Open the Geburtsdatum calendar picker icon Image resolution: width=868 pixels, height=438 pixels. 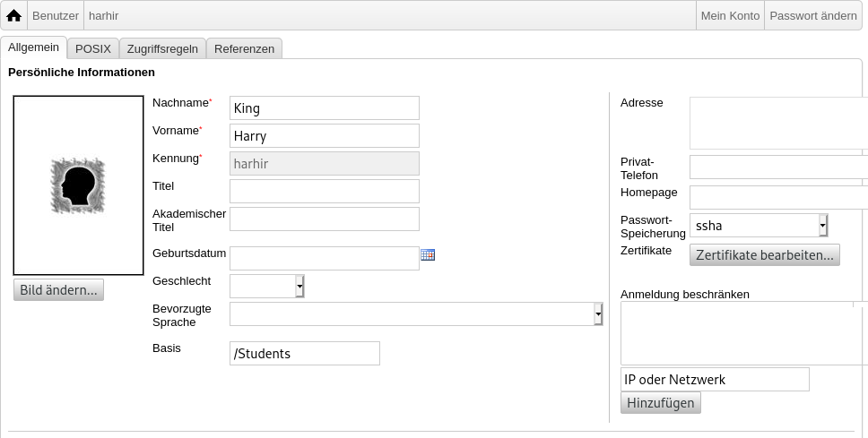click(x=428, y=254)
